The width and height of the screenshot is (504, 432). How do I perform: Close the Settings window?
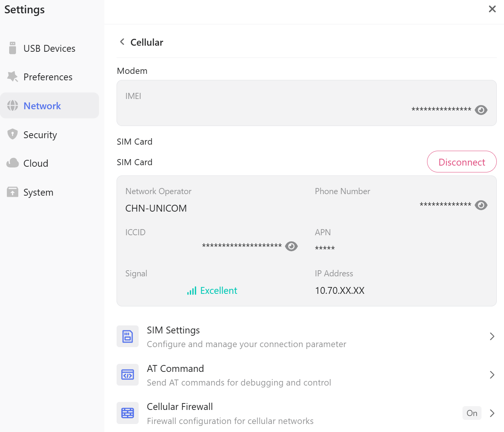coord(492,9)
